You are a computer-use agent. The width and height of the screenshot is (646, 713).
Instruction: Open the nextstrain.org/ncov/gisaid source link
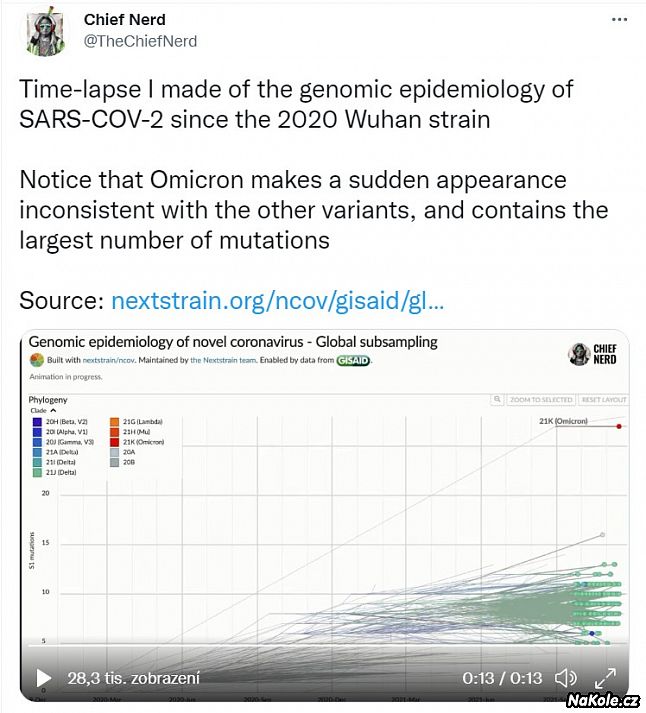277,301
